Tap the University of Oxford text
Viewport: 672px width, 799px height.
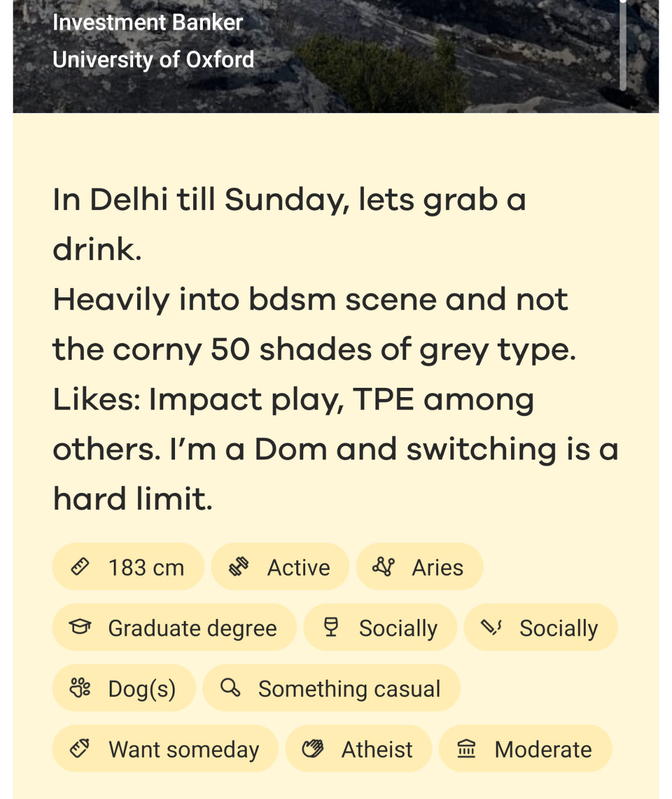pyautogui.click(x=153, y=59)
